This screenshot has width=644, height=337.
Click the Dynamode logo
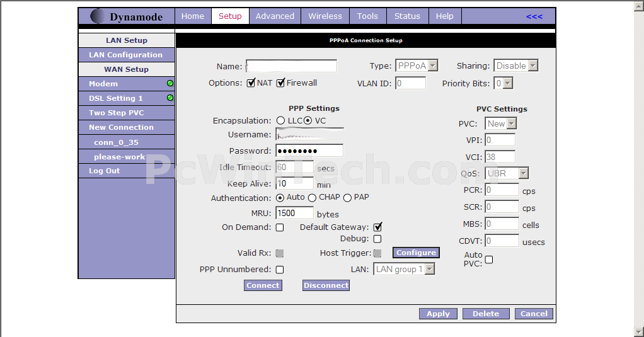127,16
